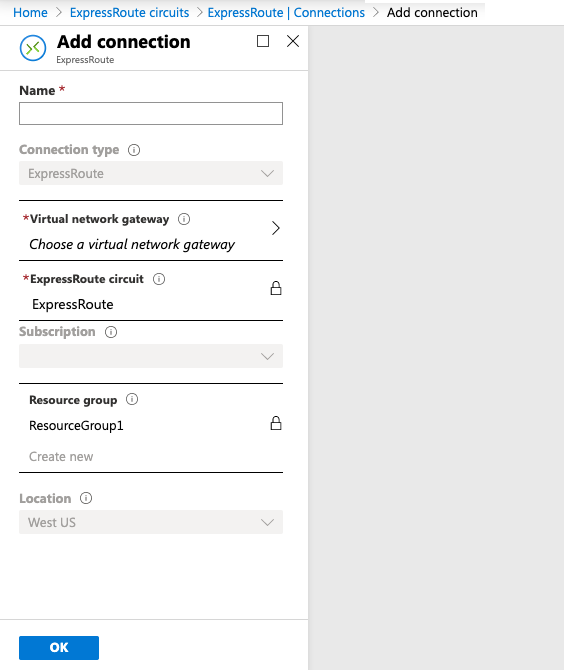Select Choose a virtual network gateway

132,244
